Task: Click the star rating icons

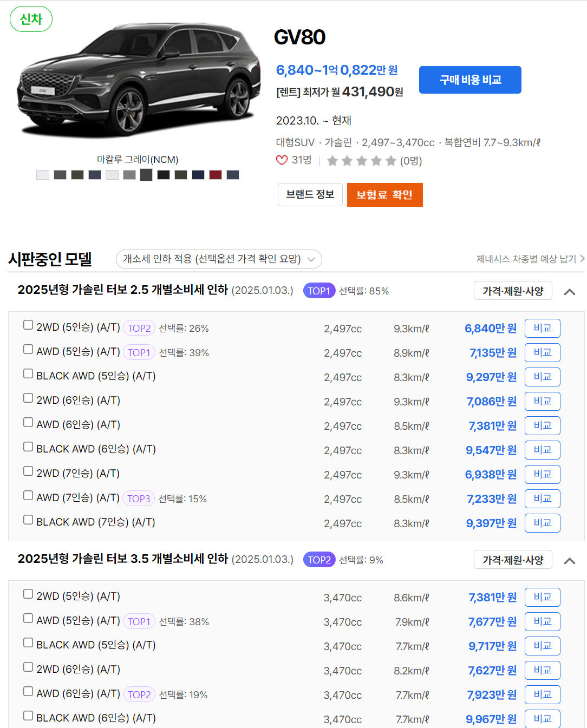Action: coord(362,161)
